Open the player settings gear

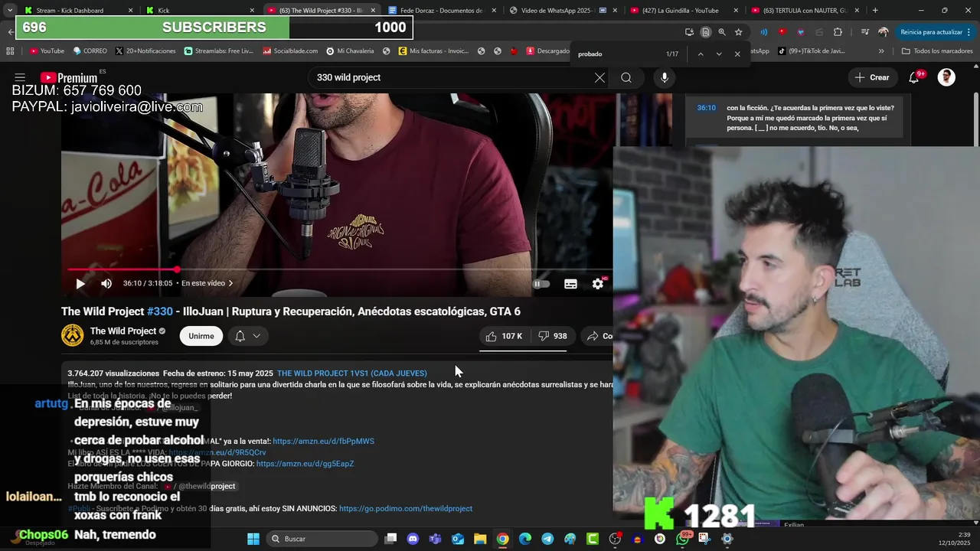click(598, 284)
